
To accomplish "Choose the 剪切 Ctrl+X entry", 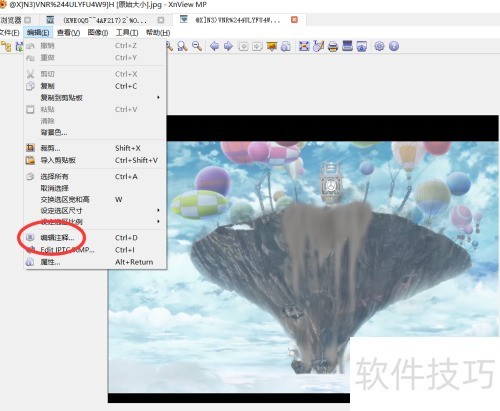I will [x=95, y=74].
